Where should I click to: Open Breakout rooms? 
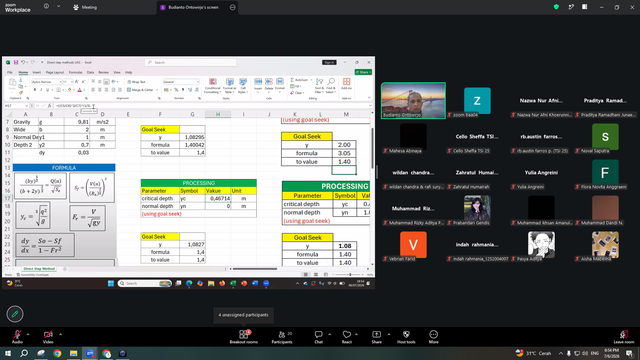[244, 337]
